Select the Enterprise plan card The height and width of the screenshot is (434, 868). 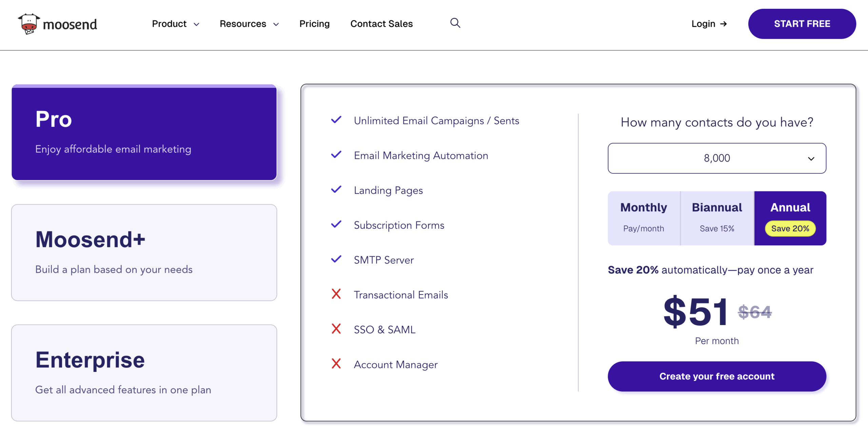tap(144, 372)
